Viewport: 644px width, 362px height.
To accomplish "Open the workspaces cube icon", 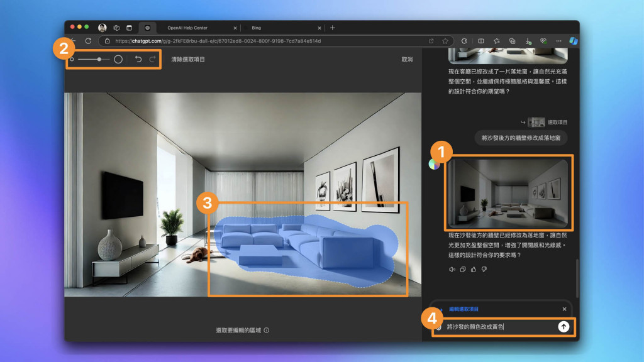I will tap(116, 28).
